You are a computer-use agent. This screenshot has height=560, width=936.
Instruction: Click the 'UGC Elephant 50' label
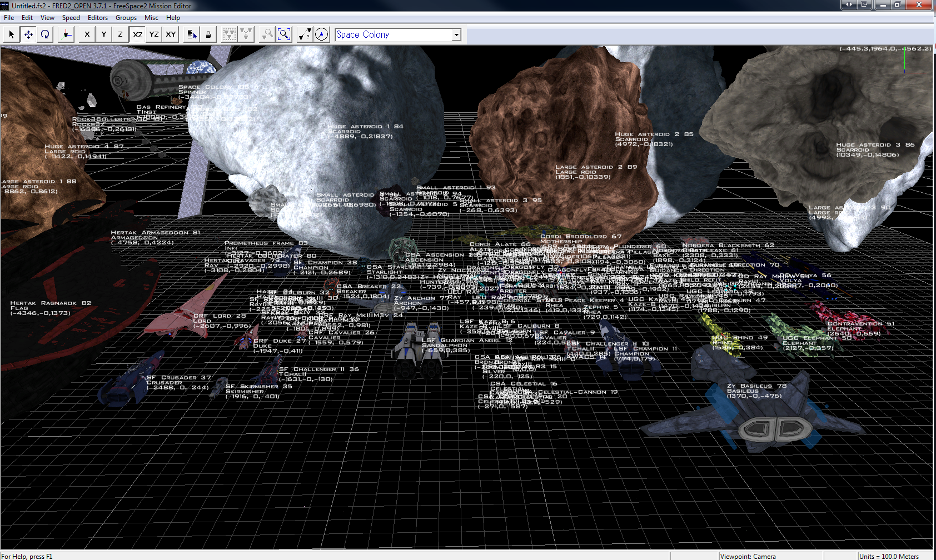point(817,338)
